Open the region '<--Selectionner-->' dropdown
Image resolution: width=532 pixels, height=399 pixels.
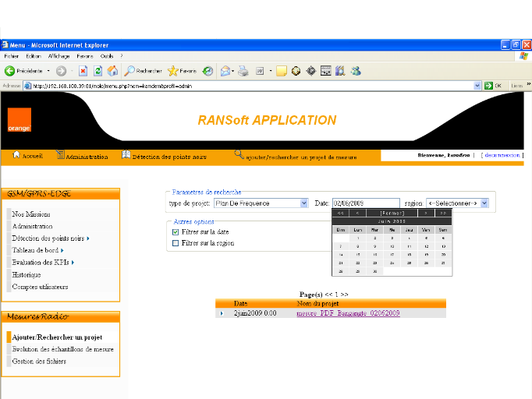(x=484, y=203)
